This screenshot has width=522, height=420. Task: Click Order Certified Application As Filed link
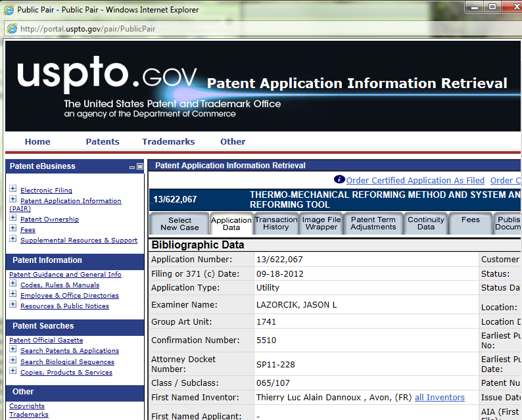coord(415,180)
